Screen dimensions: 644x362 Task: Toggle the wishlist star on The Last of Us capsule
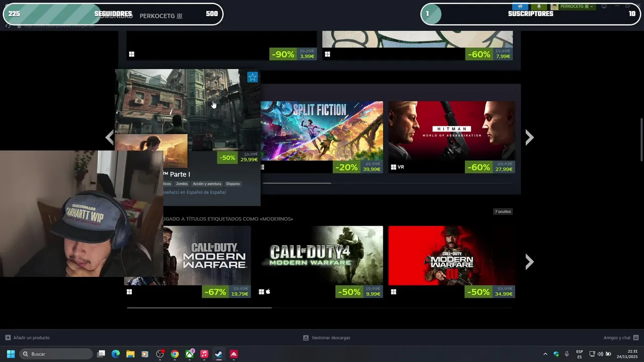(253, 77)
